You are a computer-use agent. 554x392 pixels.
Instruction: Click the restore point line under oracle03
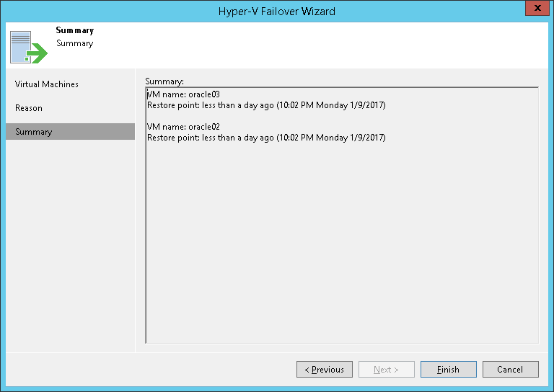266,105
